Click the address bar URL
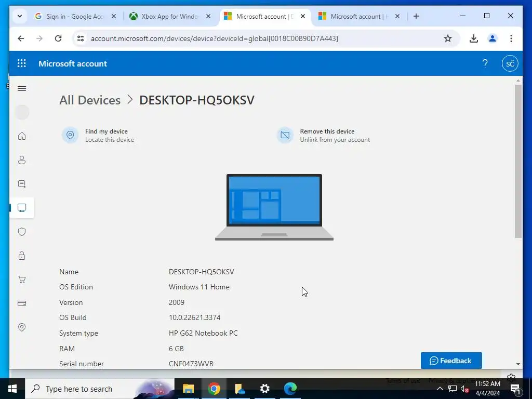The height and width of the screenshot is (399, 532). click(x=215, y=38)
